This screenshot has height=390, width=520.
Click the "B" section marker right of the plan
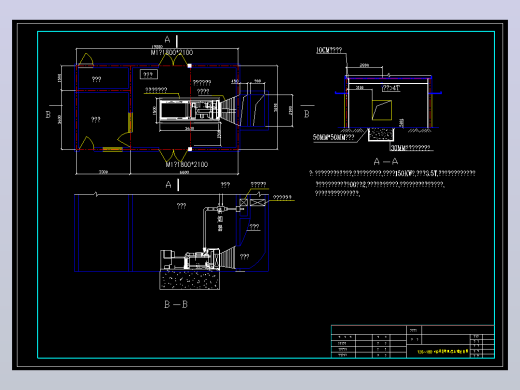[307, 114]
